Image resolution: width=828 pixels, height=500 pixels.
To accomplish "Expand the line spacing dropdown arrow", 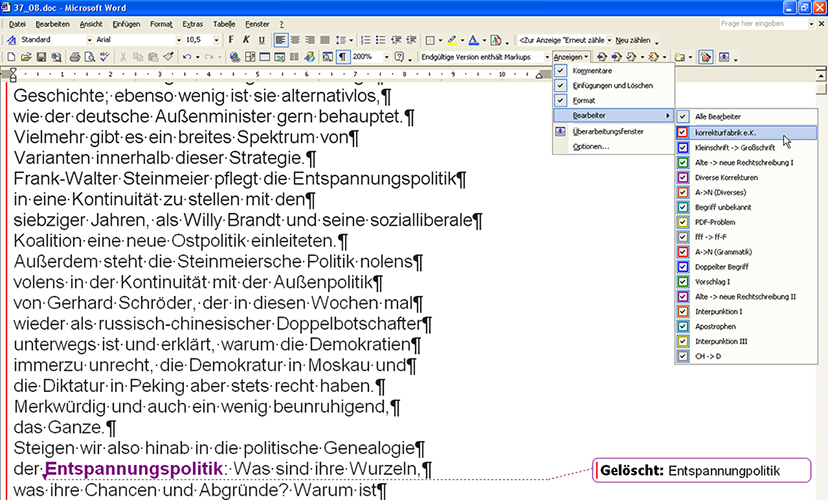I will 351,40.
